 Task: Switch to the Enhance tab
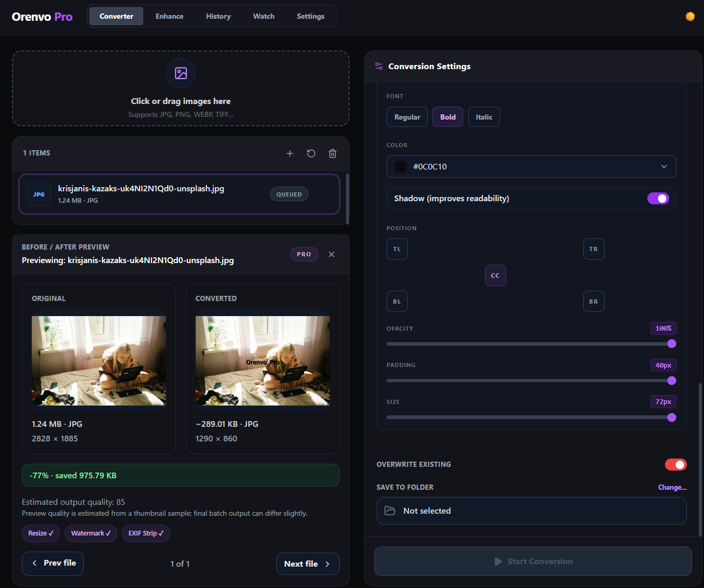click(170, 16)
